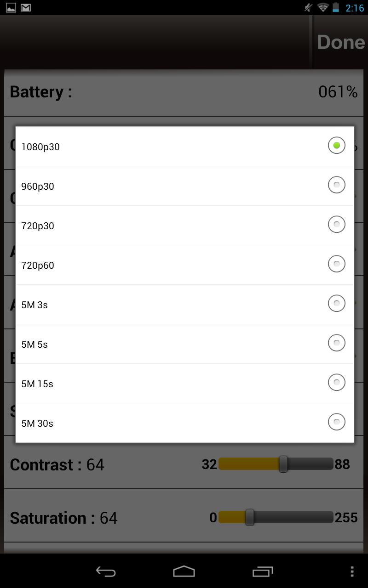This screenshot has height=588, width=368.
Task: Pick the 5M 15s option
Action: pyautogui.click(x=184, y=383)
